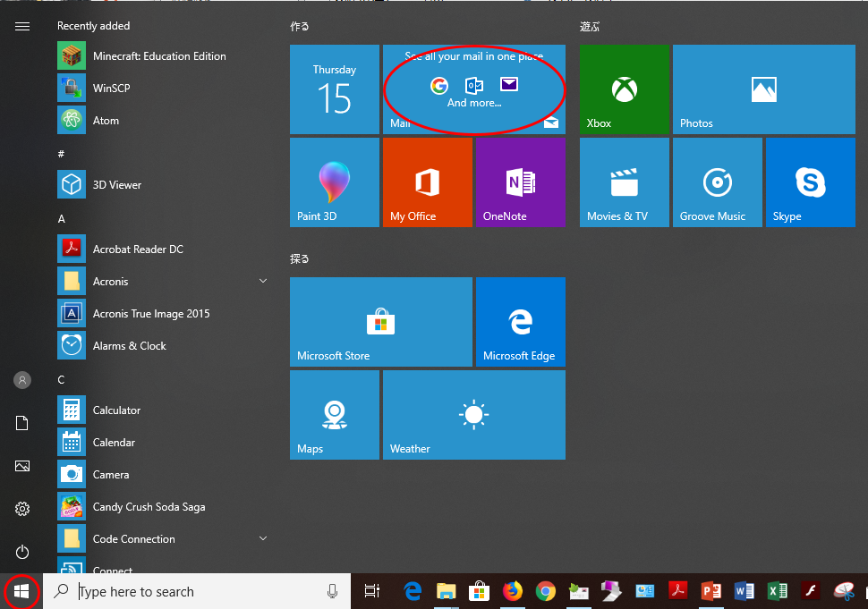The width and height of the screenshot is (868, 609).
Task: Open Settings gear in Start sidebar
Action: 22,509
